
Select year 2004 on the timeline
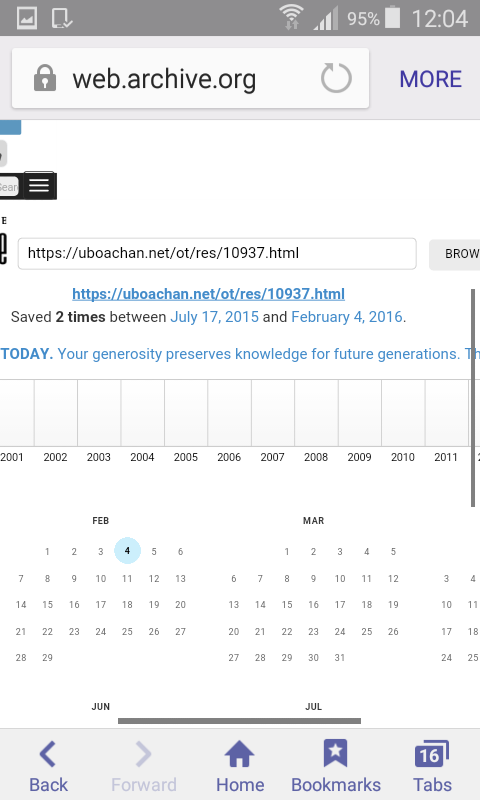point(142,457)
